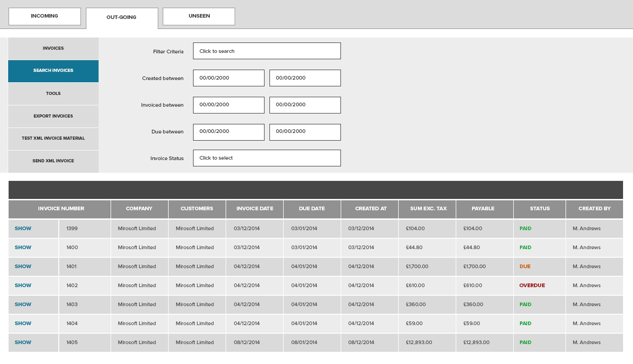This screenshot has width=633, height=364.
Task: Click Show for invoice 1405
Action: point(23,343)
